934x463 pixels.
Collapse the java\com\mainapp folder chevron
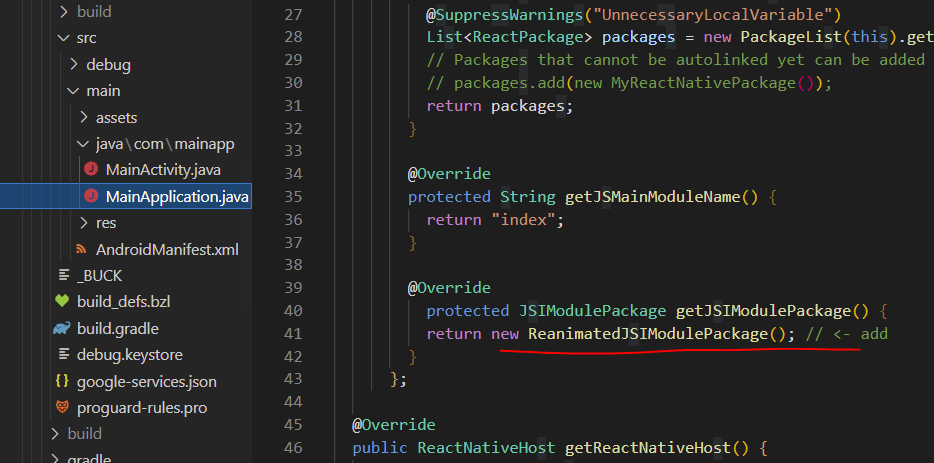[x=82, y=144]
